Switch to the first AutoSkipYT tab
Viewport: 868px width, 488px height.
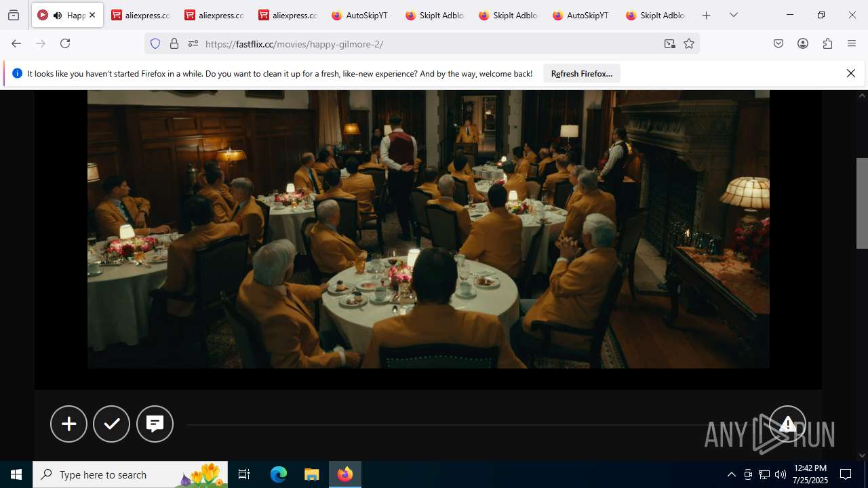[x=362, y=15]
